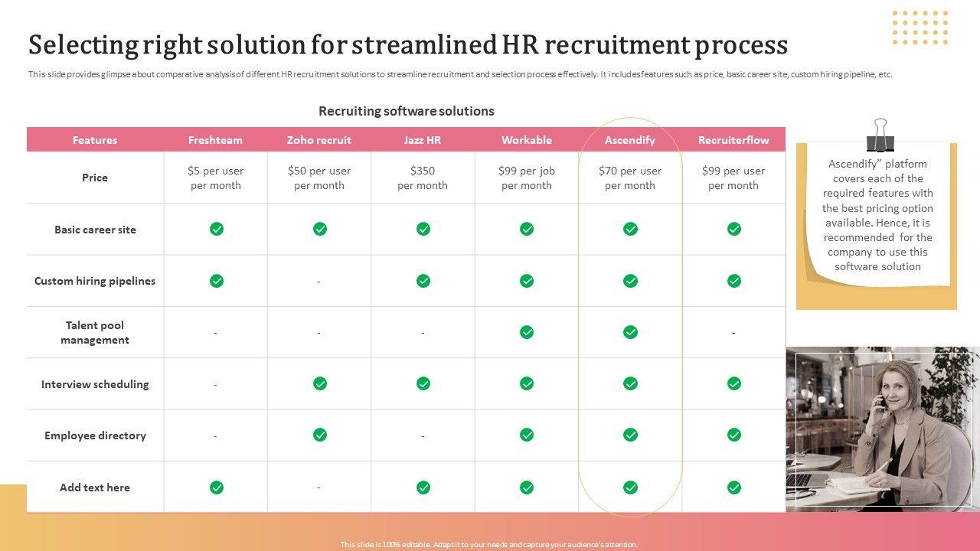
Task: Select the Freshteam check mark for Custom hiring pipelines
Action: (217, 281)
